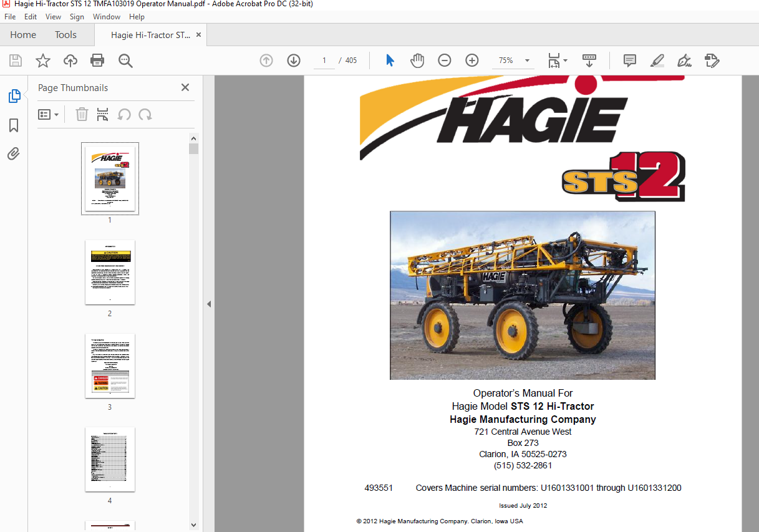Click the '721 Central Avenue West' text
This screenshot has height=532, width=759.
coord(523,432)
